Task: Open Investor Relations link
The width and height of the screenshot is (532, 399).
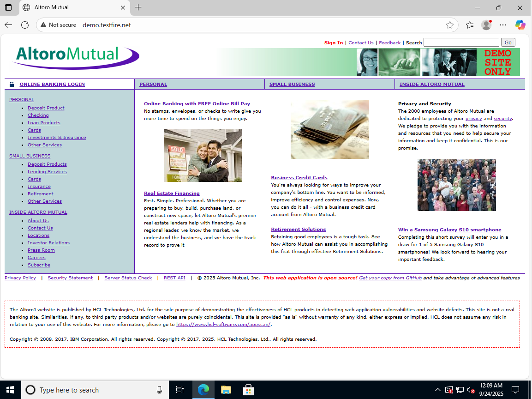Action: 48,243
